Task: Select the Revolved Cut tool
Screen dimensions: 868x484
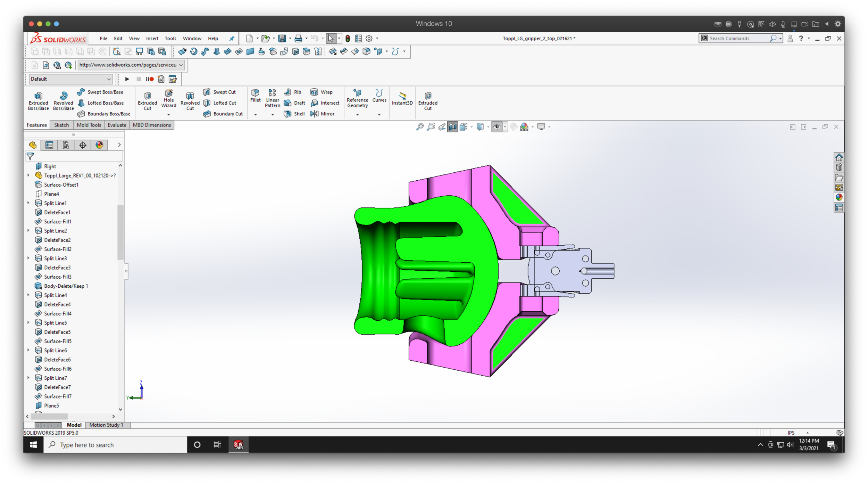Action: click(190, 101)
